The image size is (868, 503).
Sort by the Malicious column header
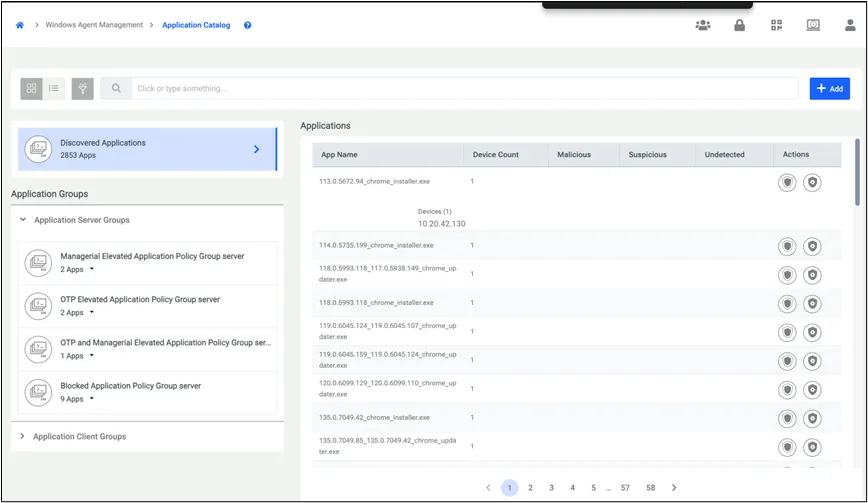coord(574,154)
